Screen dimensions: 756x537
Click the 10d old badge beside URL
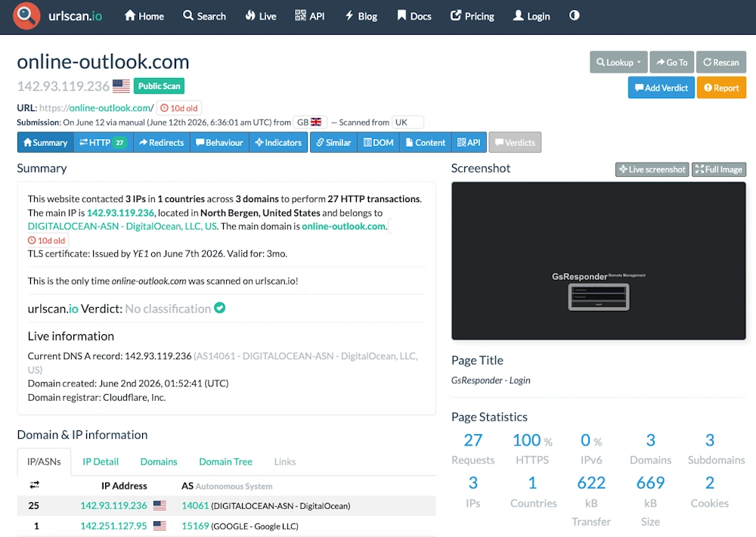click(x=179, y=108)
